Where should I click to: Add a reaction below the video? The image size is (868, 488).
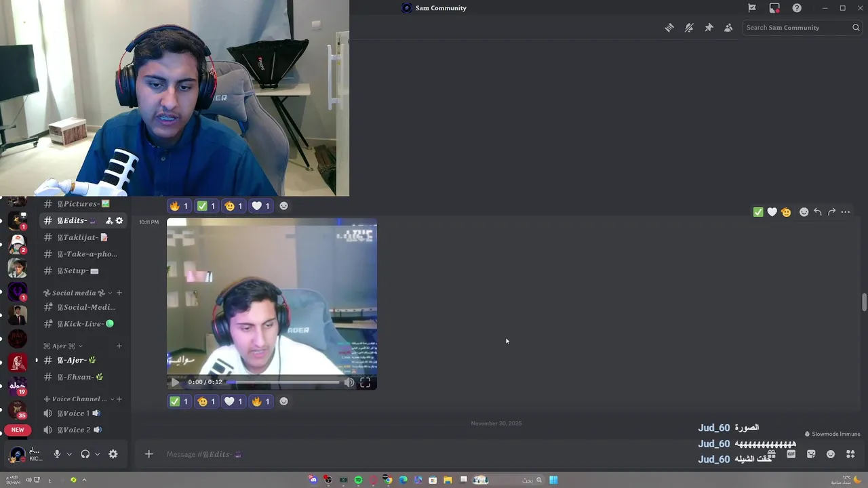(x=283, y=401)
